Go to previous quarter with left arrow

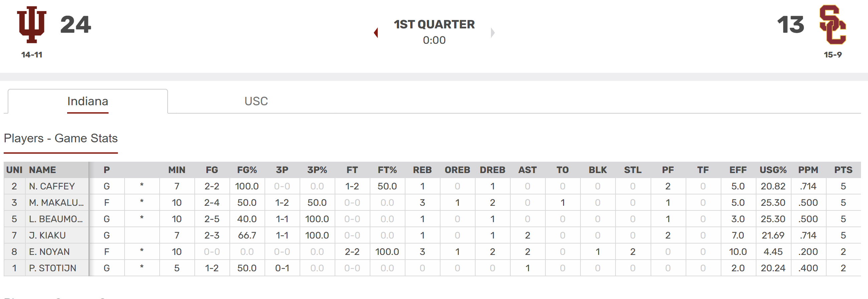point(376,33)
